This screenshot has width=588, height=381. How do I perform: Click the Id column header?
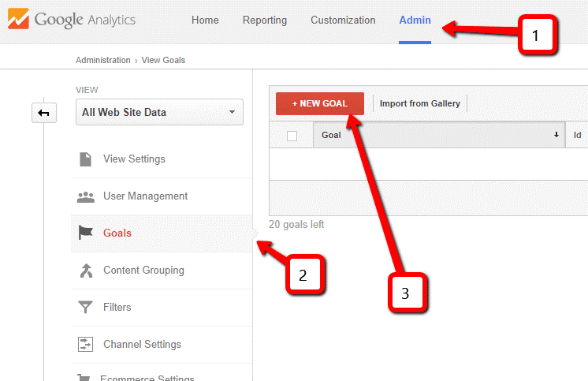578,135
